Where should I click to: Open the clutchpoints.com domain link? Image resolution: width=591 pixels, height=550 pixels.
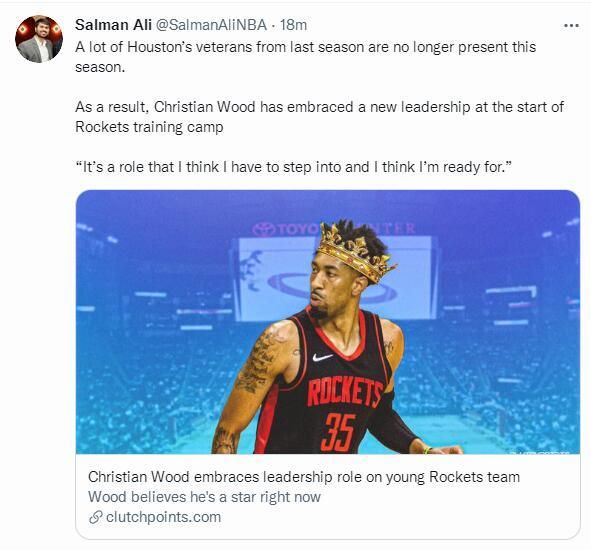click(164, 517)
